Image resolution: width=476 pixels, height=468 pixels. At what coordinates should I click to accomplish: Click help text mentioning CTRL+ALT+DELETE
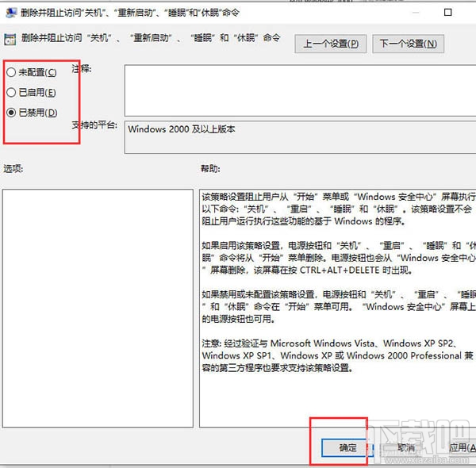pyautogui.click(x=306, y=270)
